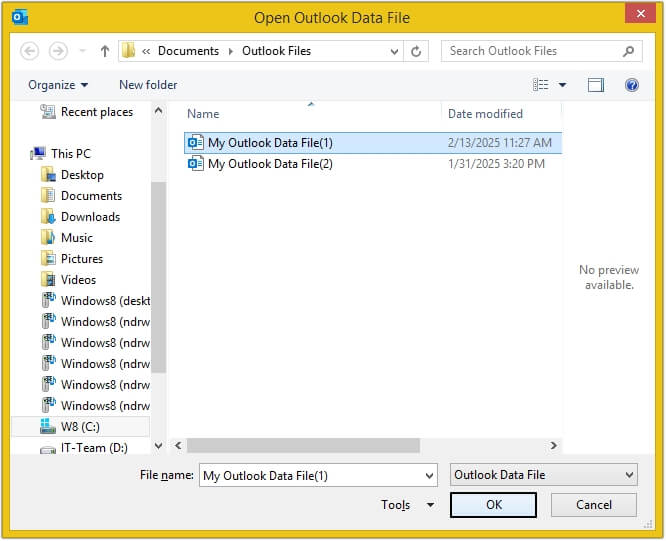Click the Pictures folder icon
This screenshot has width=666, height=541.
click(x=48, y=258)
